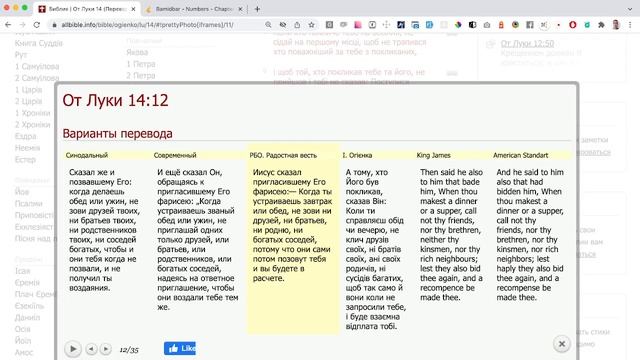This screenshot has height=360, width=640.
Task: Play the verse slideshow
Action: [x=73, y=349]
